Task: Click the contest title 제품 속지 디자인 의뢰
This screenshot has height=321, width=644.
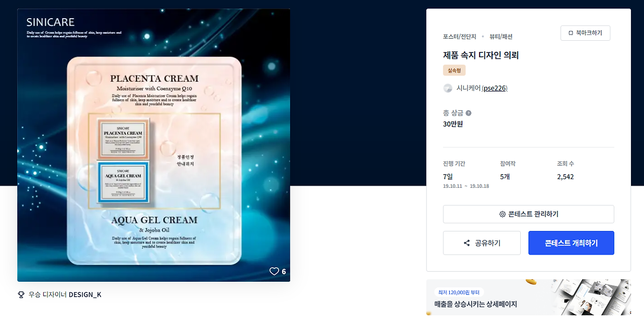Action: (x=481, y=55)
